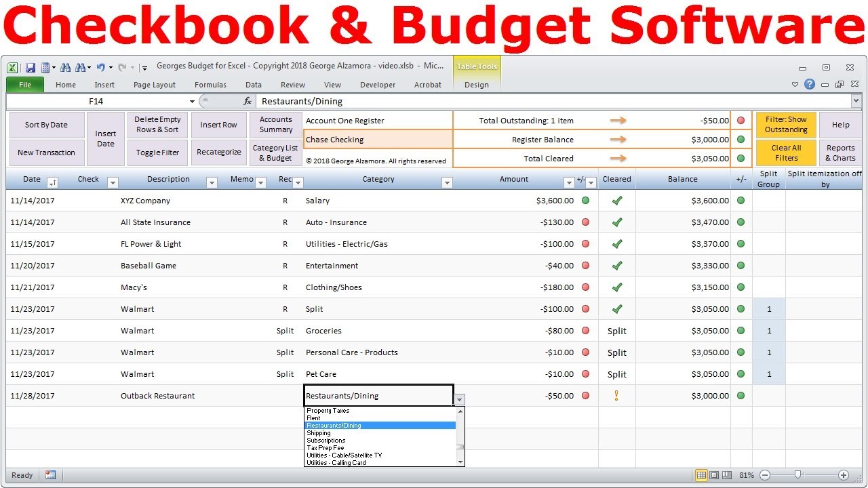Open the Amount column filter dropdown
The width and height of the screenshot is (868, 488).
pos(569,182)
